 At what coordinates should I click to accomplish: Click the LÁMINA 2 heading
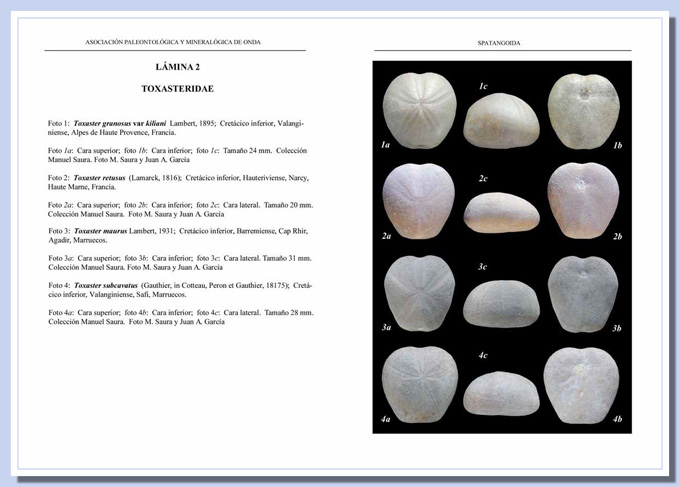(x=178, y=67)
